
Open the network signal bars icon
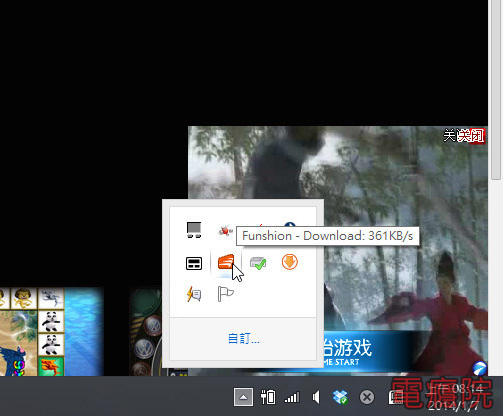coord(292,397)
